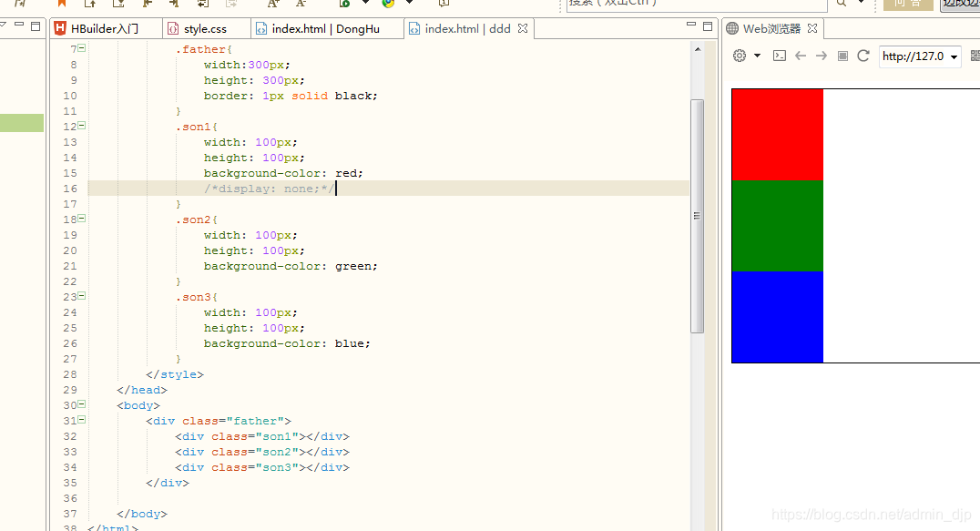
Task: Minimize the left side panel
Action: click(x=19, y=25)
